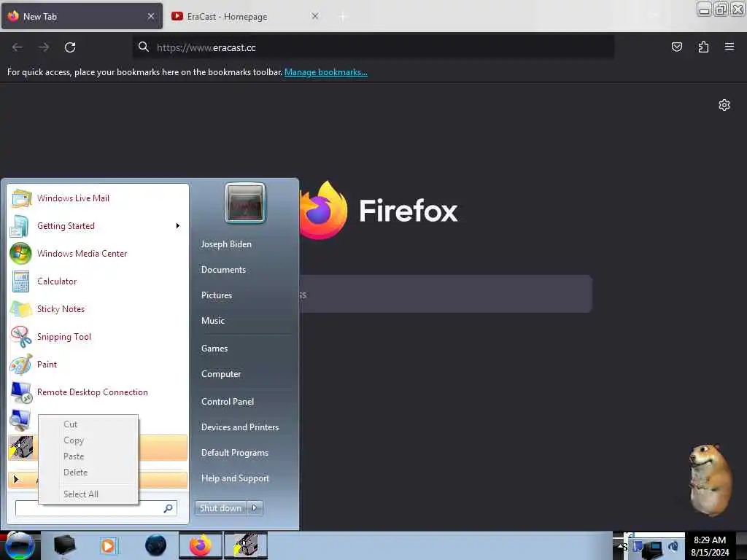This screenshot has width=747, height=560.
Task: Open Pictures from the Start menu
Action: [x=217, y=295]
